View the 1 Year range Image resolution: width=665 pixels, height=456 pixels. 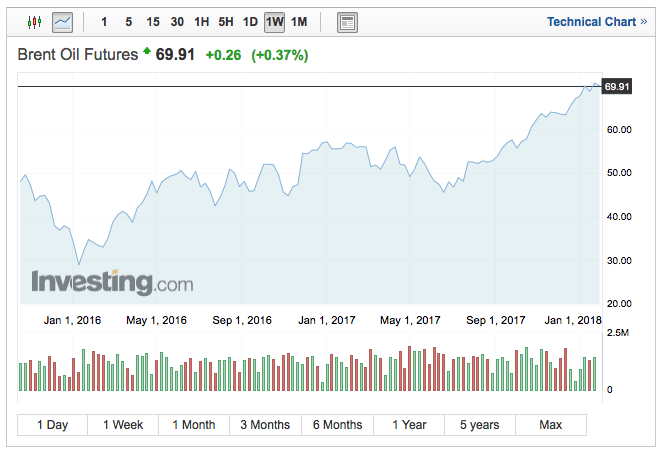tap(409, 425)
